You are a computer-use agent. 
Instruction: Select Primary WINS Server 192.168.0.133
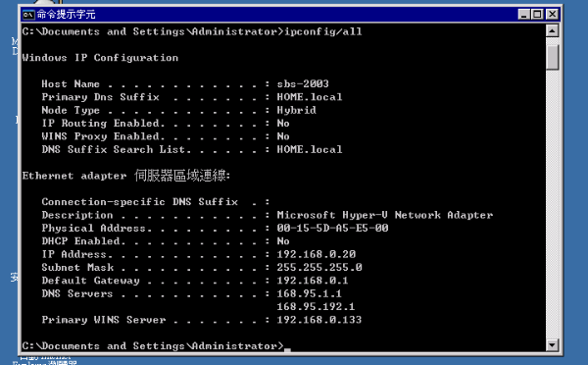click(x=319, y=320)
